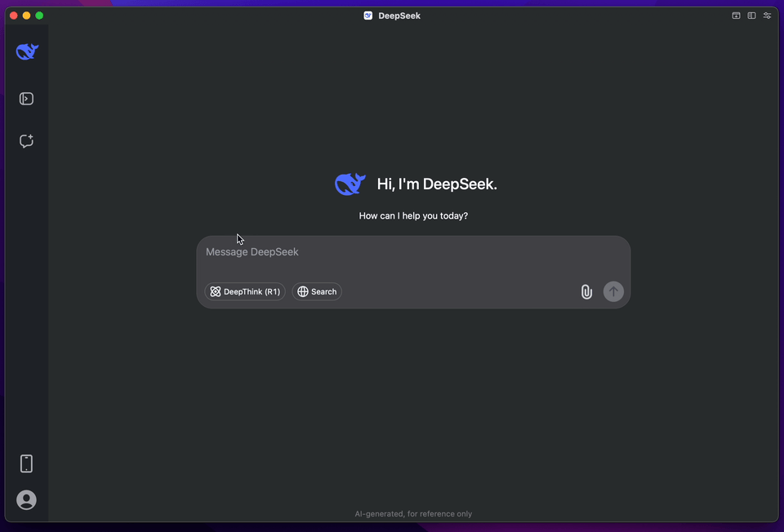Click "Hi, I'm DeepSeek." greeting text
Viewport: 784px width, 532px height.
[x=437, y=184]
